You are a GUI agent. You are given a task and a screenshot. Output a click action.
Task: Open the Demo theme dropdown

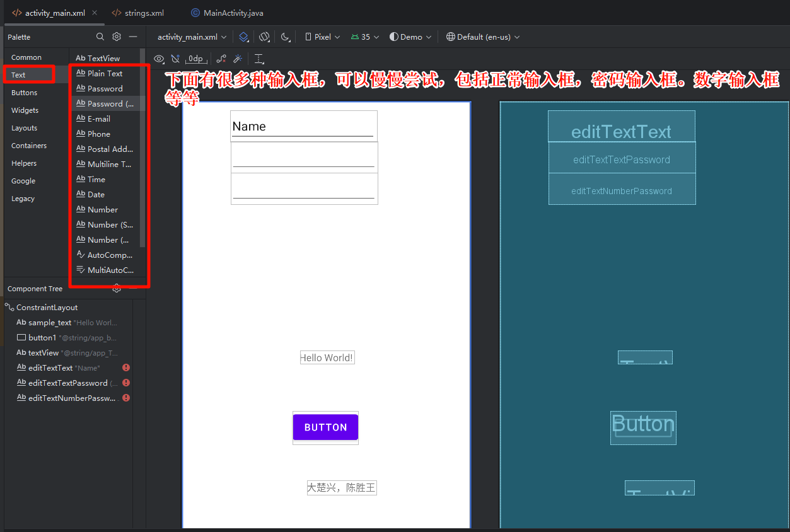(x=412, y=37)
